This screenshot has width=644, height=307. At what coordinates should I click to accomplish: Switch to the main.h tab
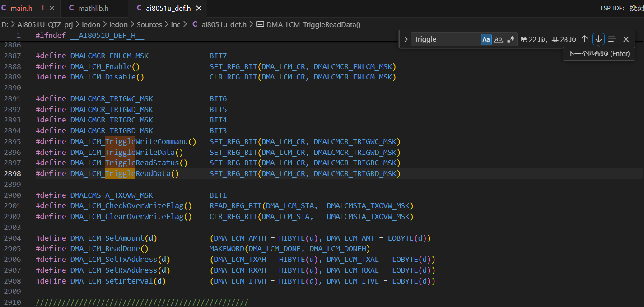click(x=21, y=8)
